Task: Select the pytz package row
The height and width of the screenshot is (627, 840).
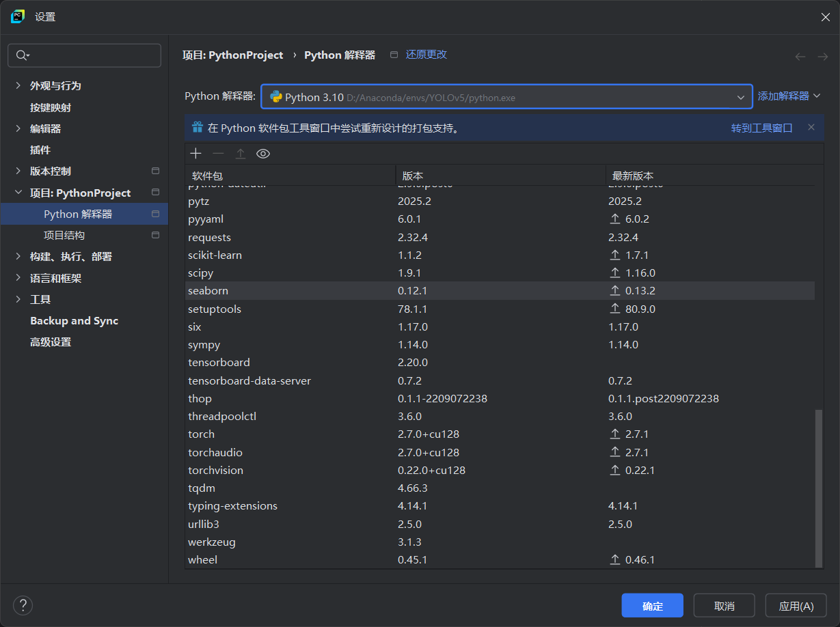Action: (x=500, y=201)
